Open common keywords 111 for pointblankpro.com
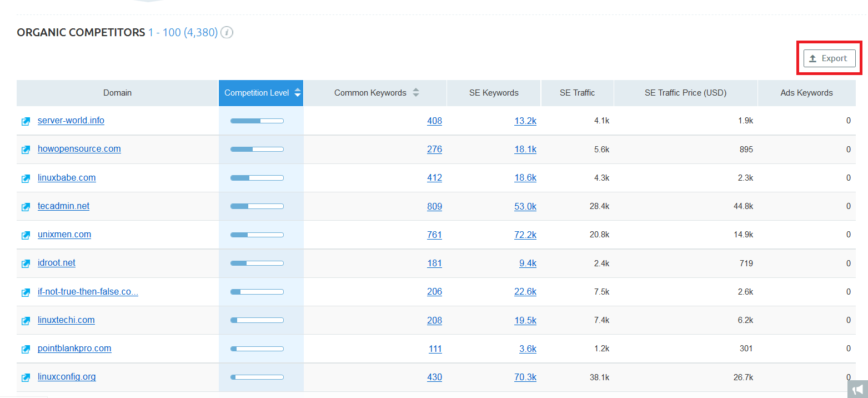Screen dimensions: 868x398 point(435,349)
